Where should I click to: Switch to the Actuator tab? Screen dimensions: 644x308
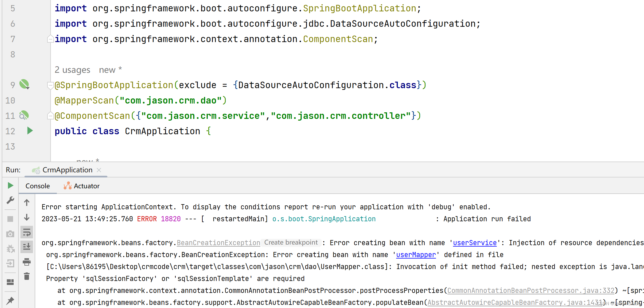82,186
